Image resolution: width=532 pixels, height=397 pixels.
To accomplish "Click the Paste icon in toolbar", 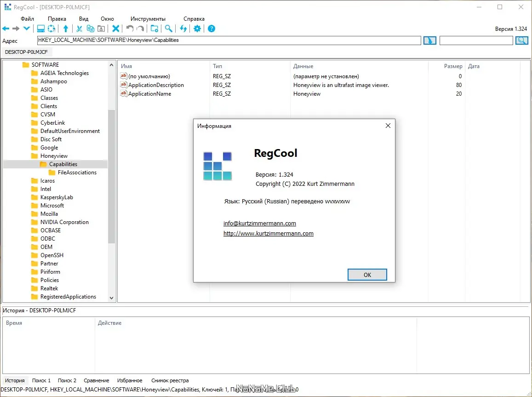I will [101, 29].
